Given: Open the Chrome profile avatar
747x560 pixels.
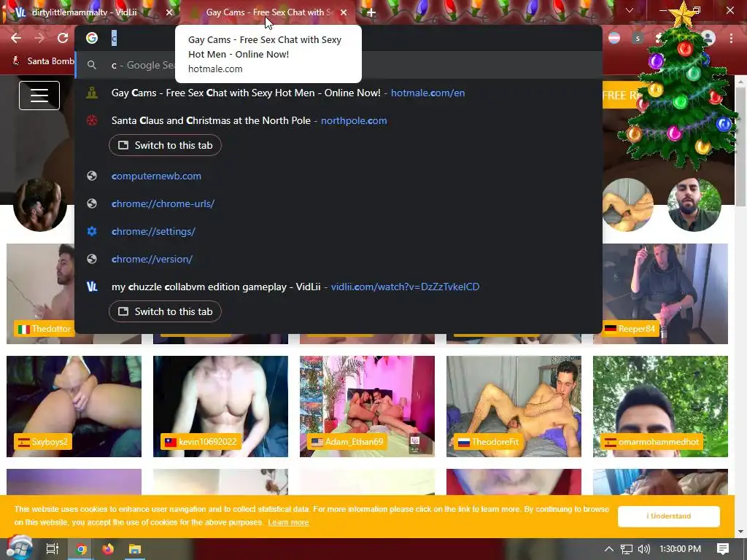Looking at the screenshot, I should click(x=708, y=38).
